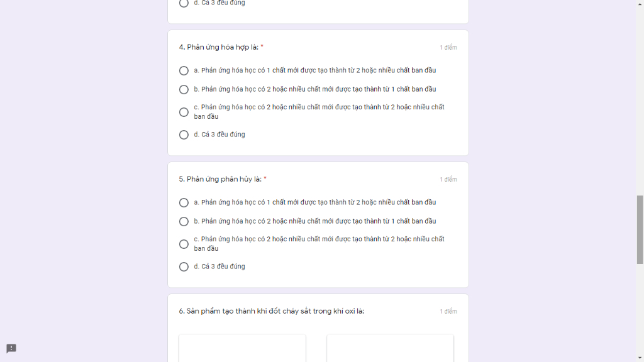Open the report a problem feedback icon

click(x=11, y=348)
